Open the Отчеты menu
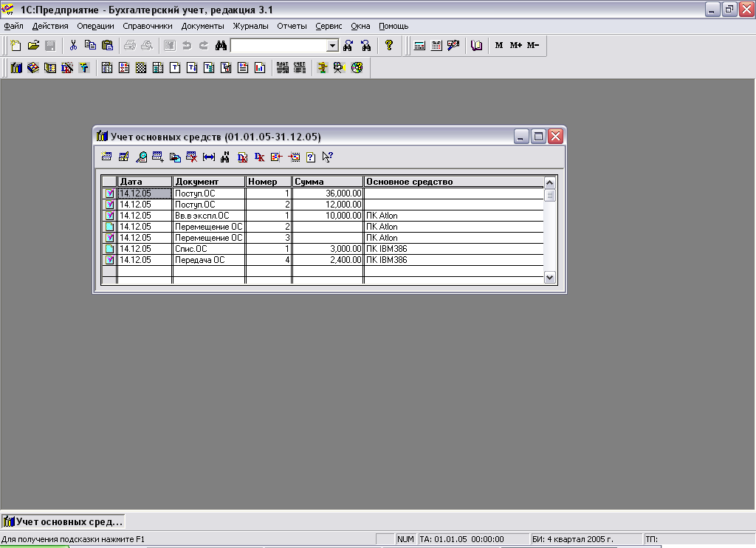This screenshot has height=548, width=756. tap(292, 26)
